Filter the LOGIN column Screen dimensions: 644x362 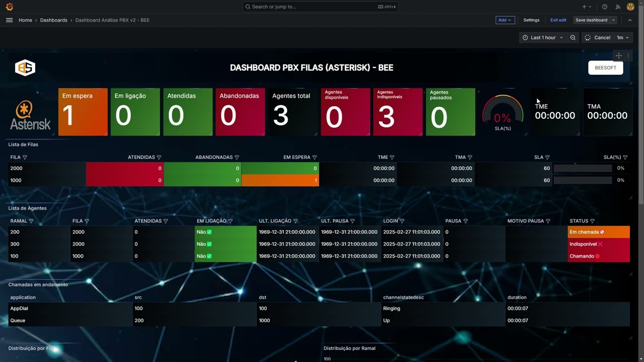tap(402, 221)
